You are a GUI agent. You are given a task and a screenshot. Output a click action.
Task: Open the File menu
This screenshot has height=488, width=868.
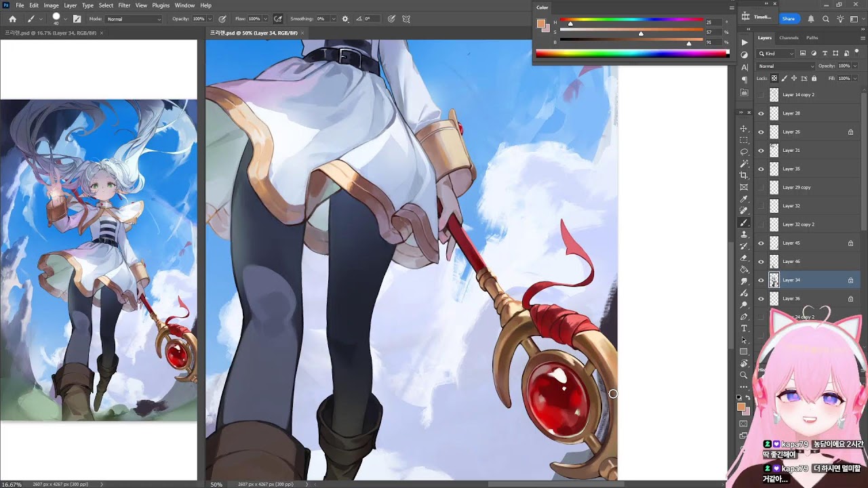click(20, 5)
